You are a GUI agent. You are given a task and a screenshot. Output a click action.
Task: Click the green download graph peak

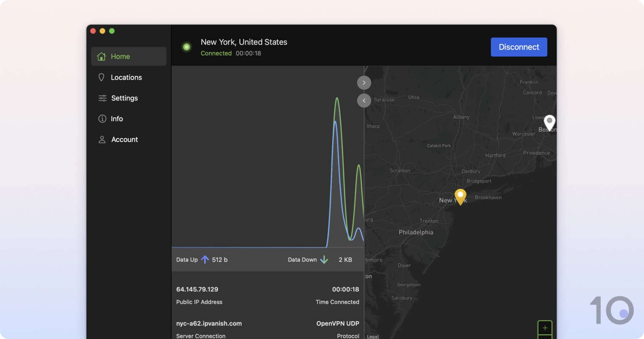(337, 99)
